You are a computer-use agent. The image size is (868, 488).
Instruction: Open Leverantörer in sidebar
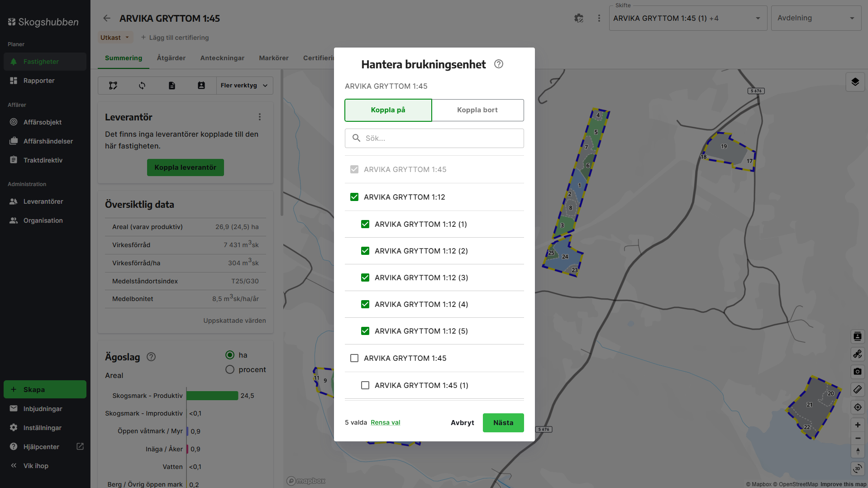(45, 201)
